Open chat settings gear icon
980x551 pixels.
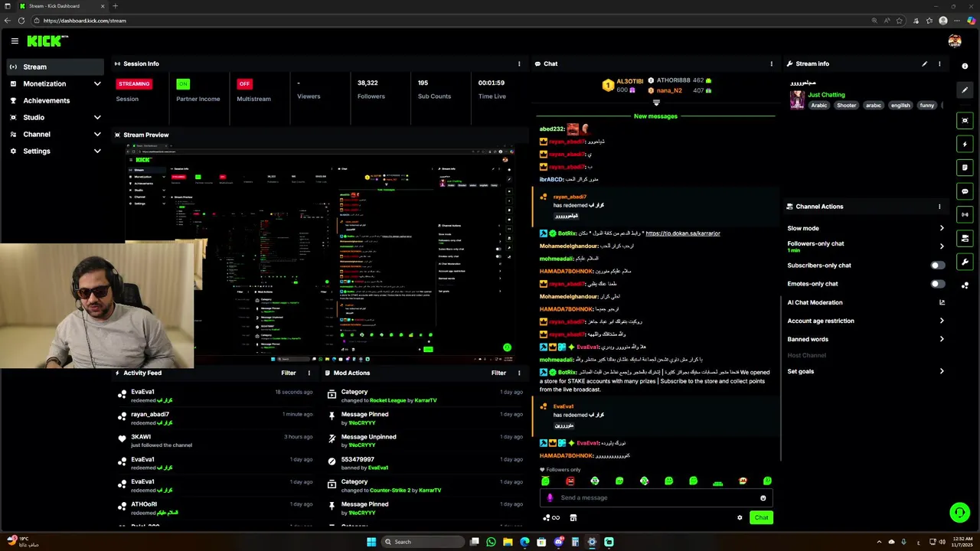tap(740, 518)
